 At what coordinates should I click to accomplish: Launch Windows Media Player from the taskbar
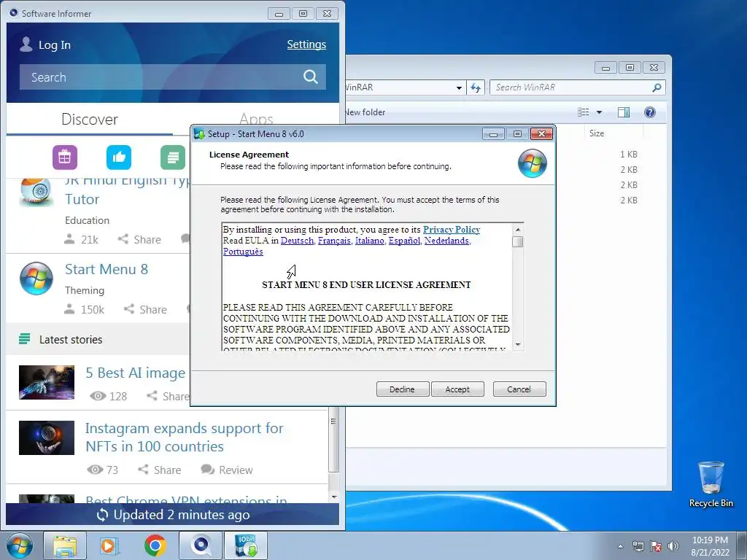[x=109, y=545]
